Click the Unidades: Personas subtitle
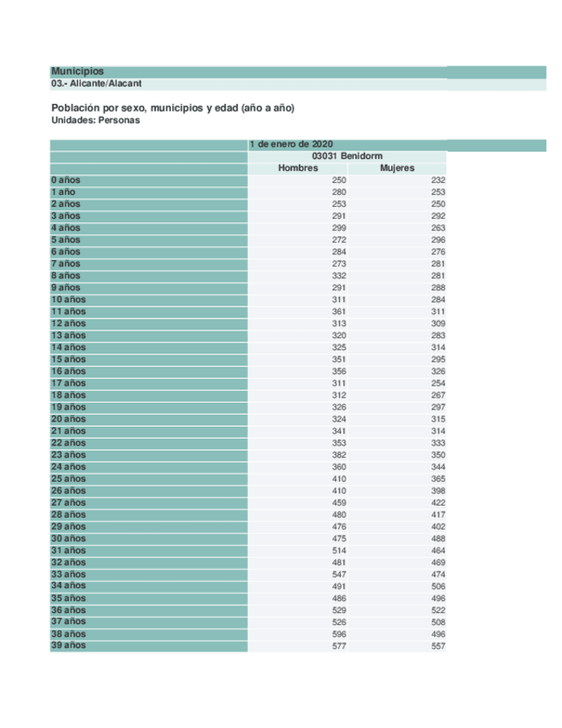562x728 pixels. pyautogui.click(x=95, y=120)
